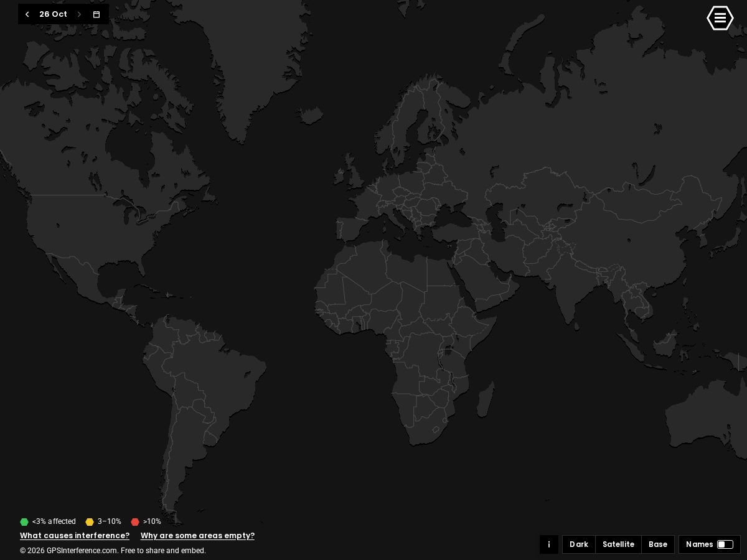The image size is (747, 560).
Task: Click the GPSInterference.com copyright text
Action: [113, 551]
